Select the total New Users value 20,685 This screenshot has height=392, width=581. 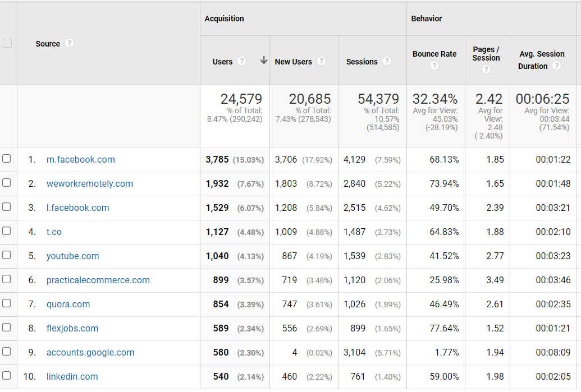click(x=310, y=99)
